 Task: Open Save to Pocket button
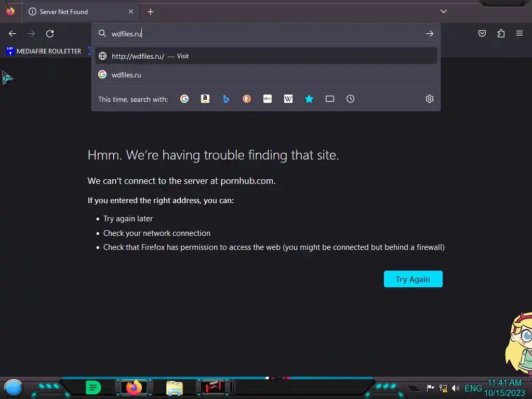pos(482,33)
